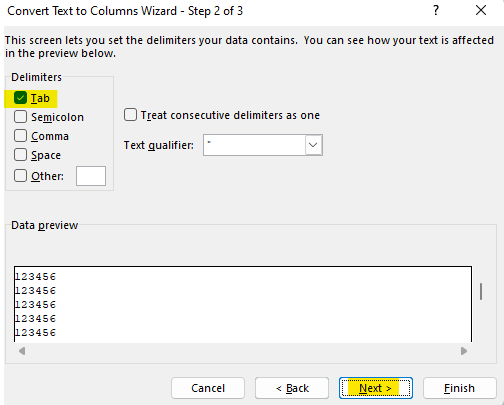The width and height of the screenshot is (504, 405).
Task: Open the Text qualifier dropdown arrow
Action: click(313, 145)
